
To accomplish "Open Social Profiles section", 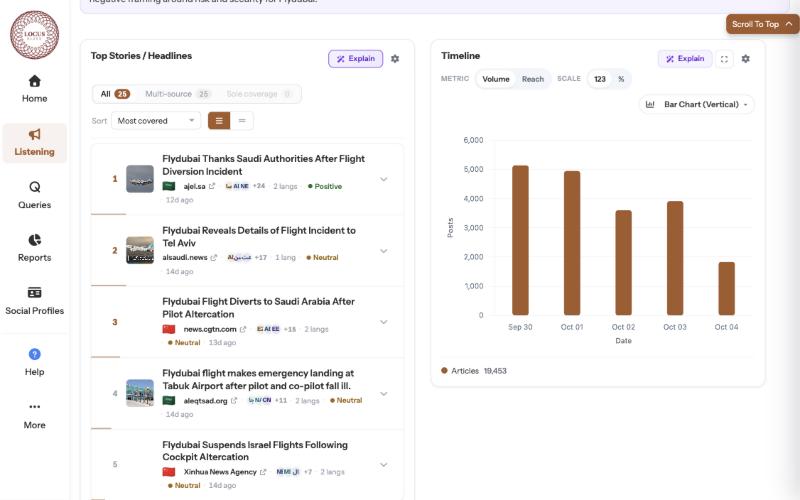I will click(34, 301).
